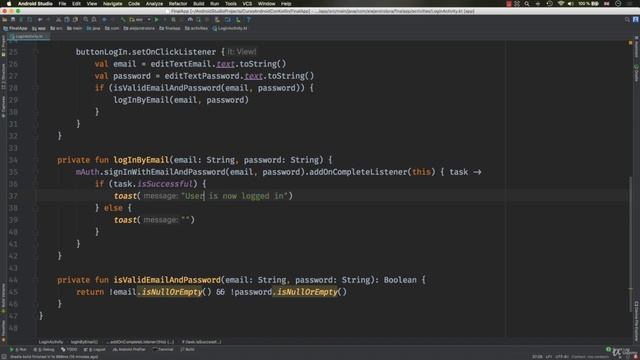Open the Android Profiler tool window

pos(129,350)
